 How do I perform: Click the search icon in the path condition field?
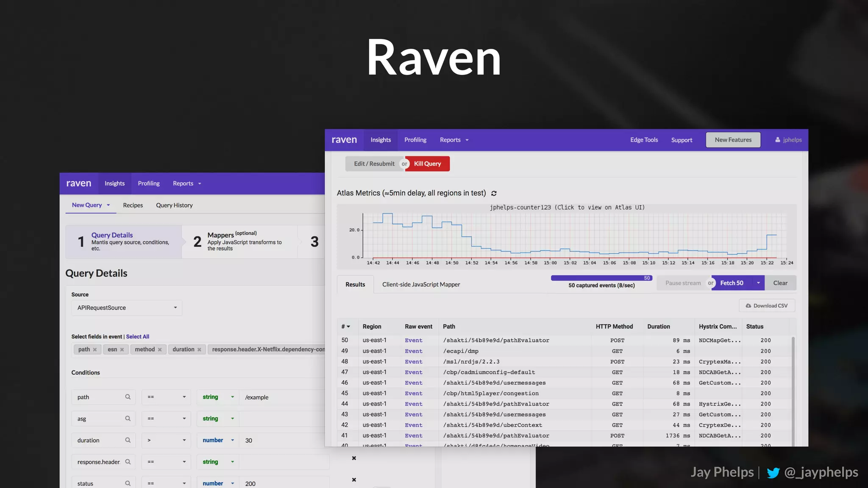128,397
